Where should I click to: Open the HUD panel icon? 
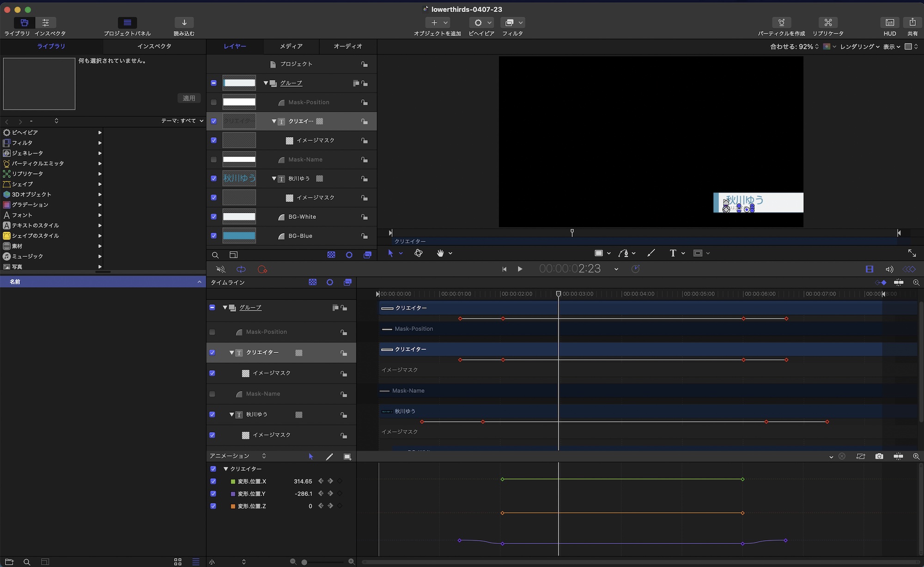tap(889, 23)
